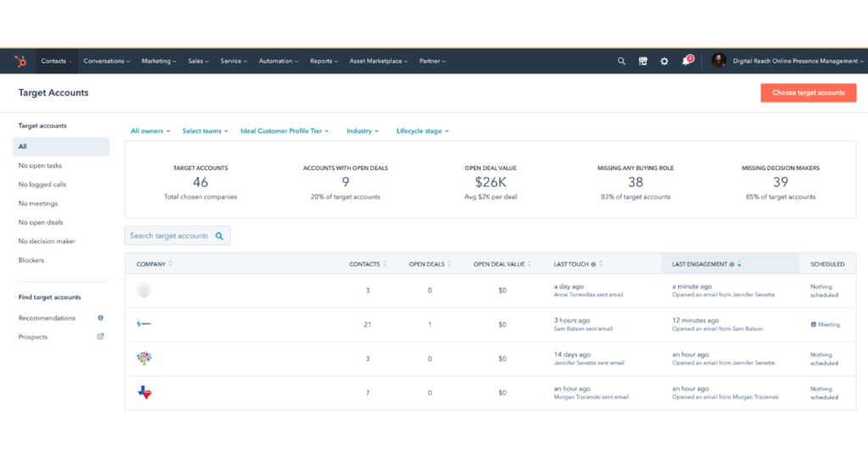Select the No decision maker view
Image resolution: width=868 pixels, height=459 pixels.
click(x=47, y=241)
